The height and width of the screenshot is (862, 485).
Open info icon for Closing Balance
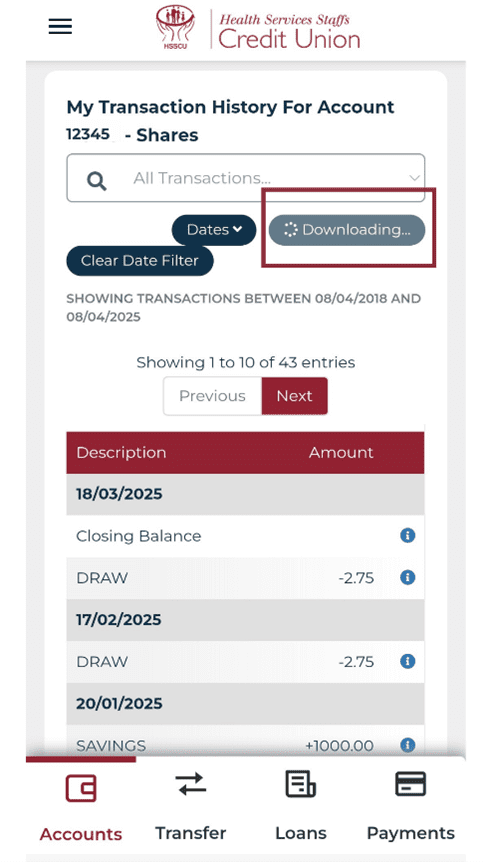(x=407, y=535)
